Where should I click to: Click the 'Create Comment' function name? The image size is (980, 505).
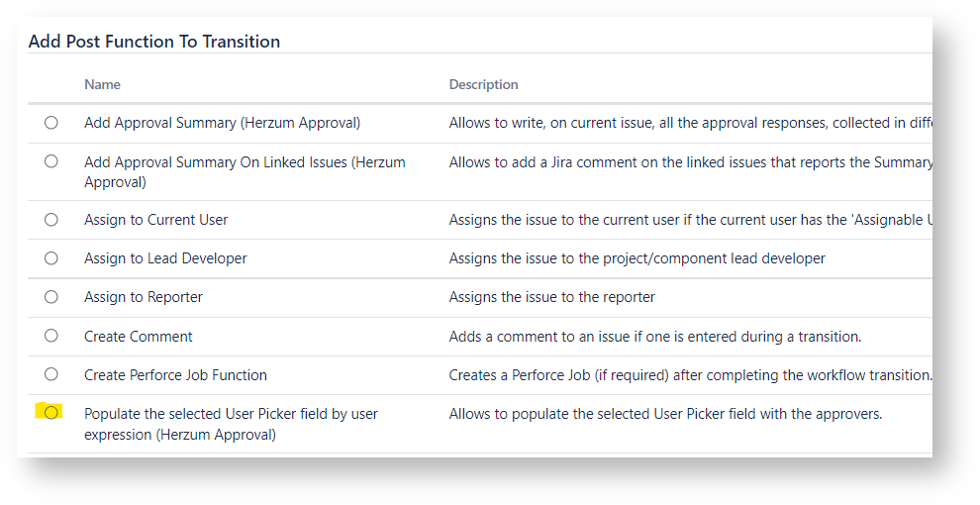coord(139,337)
